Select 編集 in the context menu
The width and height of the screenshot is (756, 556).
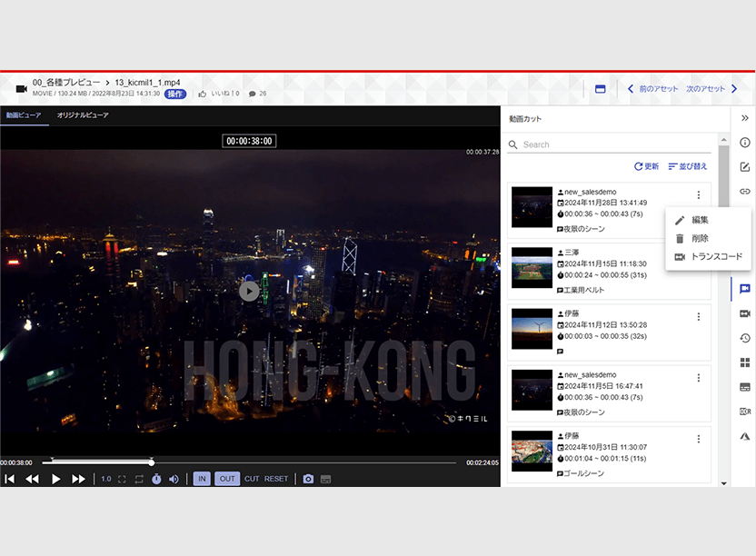708,220
